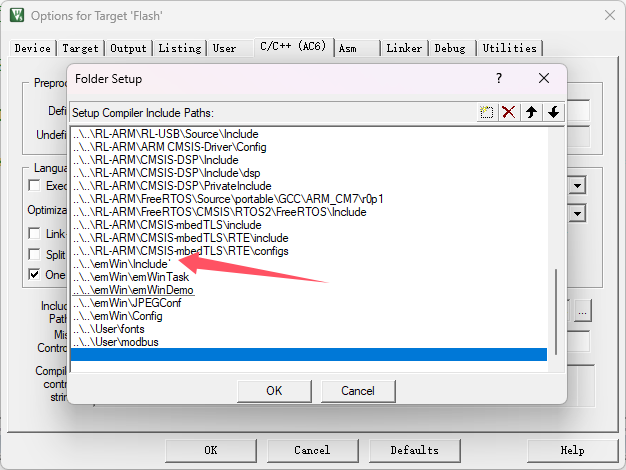Click Cancel in Options for Target window
The image size is (626, 470).
[312, 450]
